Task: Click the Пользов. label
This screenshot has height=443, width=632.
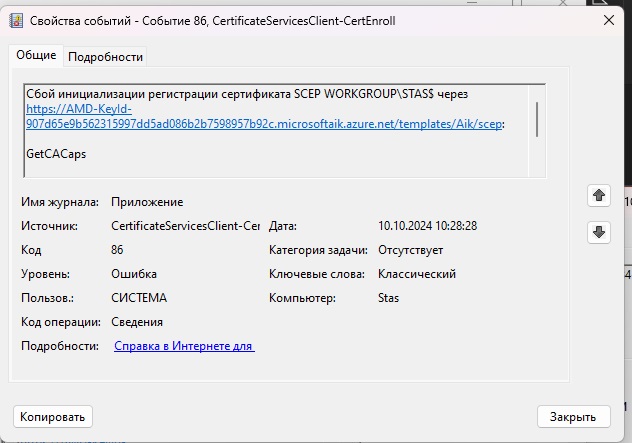Action: 47,298
